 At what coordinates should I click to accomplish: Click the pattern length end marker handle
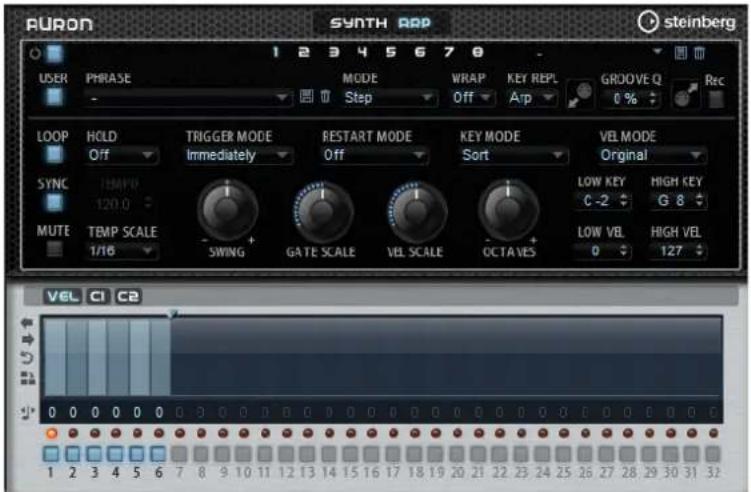173,314
